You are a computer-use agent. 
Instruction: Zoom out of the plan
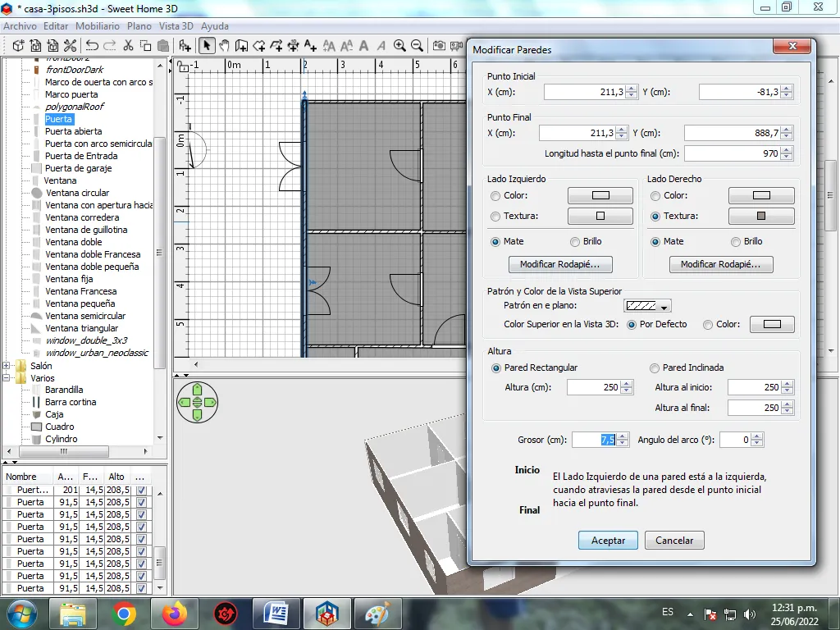pos(417,46)
